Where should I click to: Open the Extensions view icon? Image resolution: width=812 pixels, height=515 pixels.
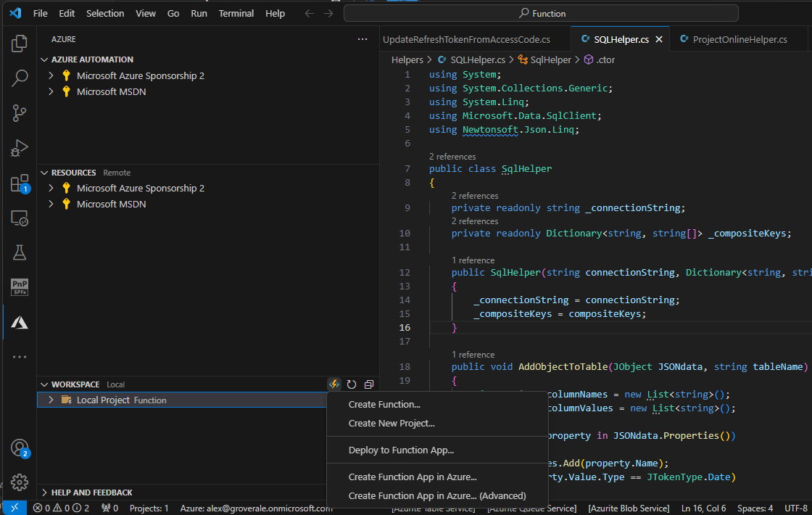coord(20,184)
